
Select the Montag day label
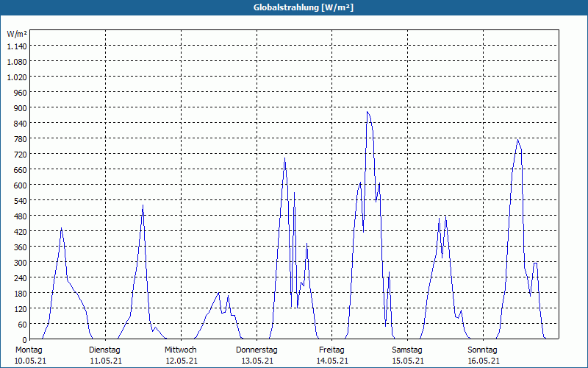[29, 350]
